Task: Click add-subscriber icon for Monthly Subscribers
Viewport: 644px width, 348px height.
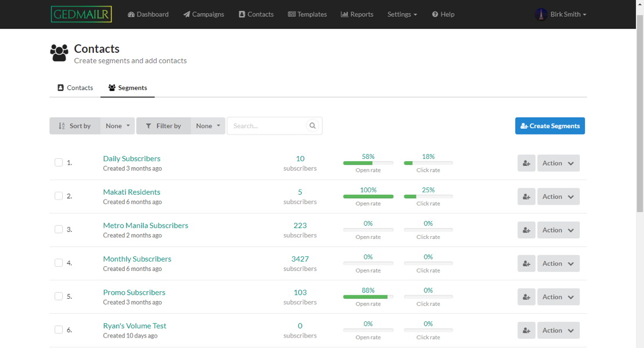Action: (x=526, y=264)
